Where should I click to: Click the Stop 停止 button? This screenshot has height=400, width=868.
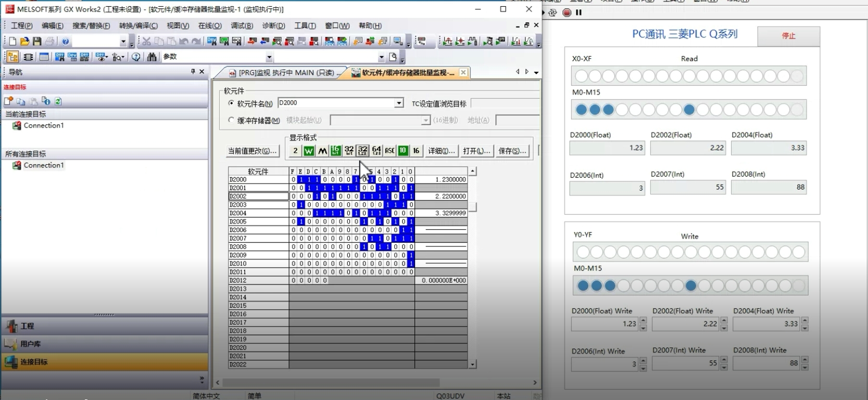(x=788, y=36)
